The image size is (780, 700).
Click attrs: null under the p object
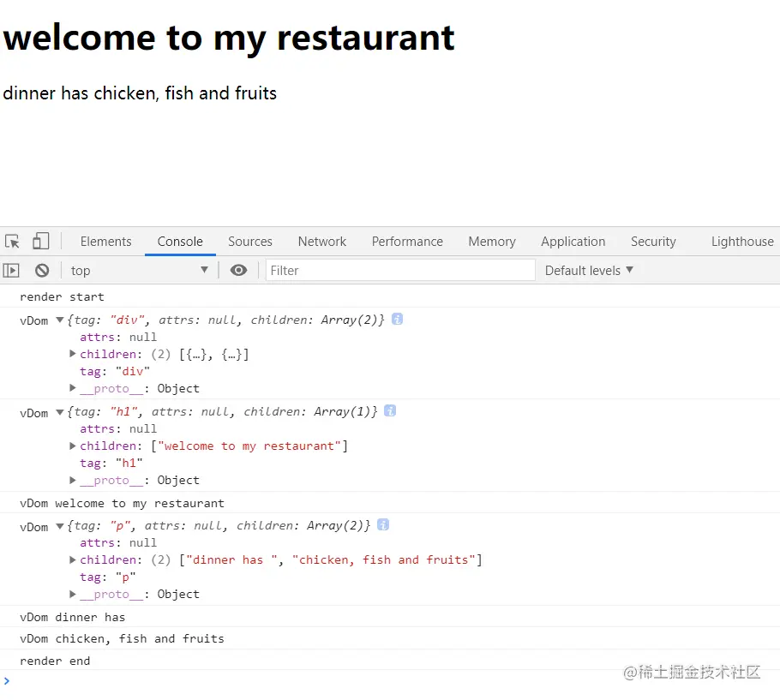118,542
